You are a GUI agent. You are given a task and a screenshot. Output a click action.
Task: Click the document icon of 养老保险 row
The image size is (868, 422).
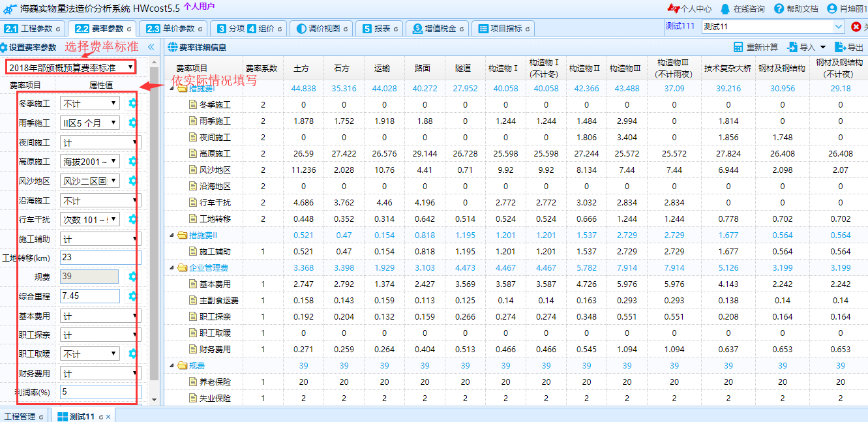click(192, 382)
